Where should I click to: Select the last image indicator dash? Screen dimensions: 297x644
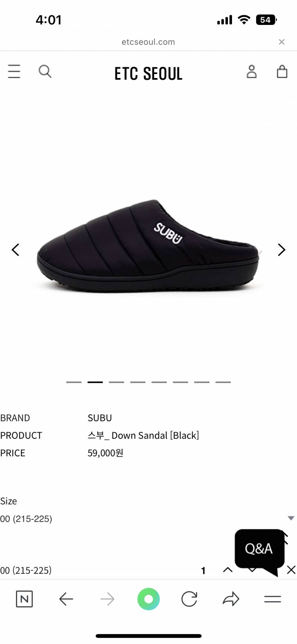(x=223, y=382)
